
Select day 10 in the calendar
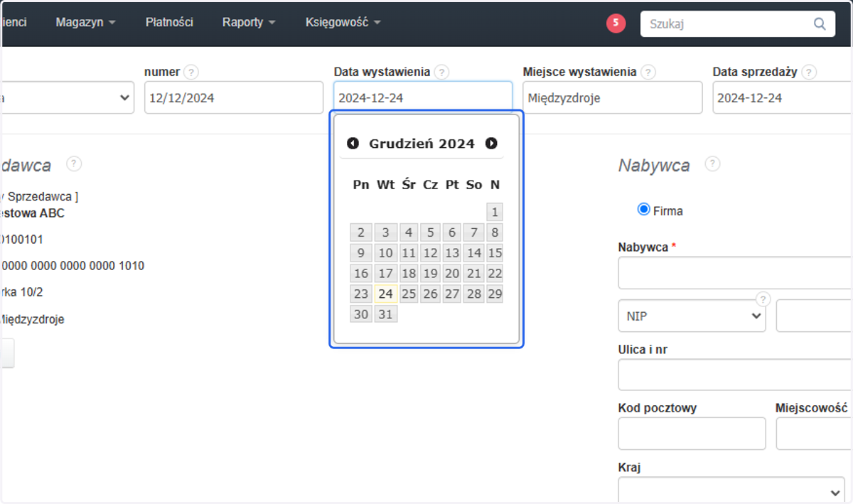(385, 252)
